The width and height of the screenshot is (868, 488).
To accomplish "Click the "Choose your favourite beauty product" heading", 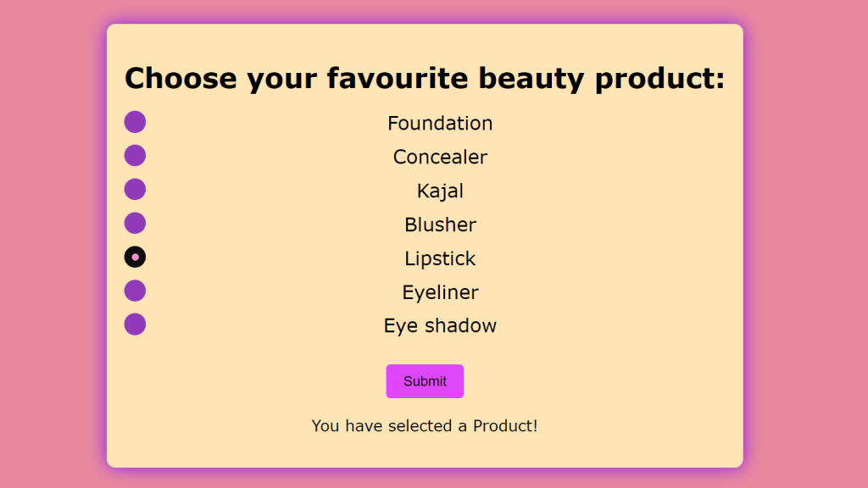I will [425, 79].
